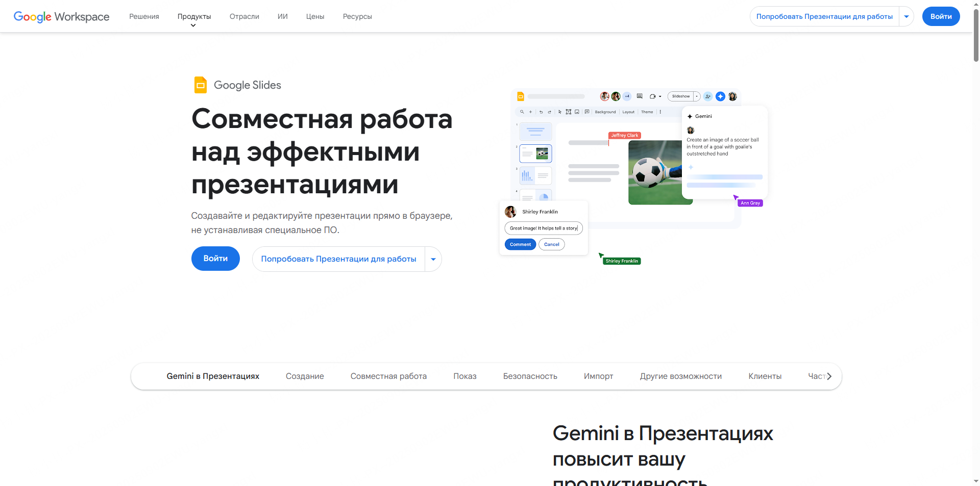Switch to the Совместная работа tab
The height and width of the screenshot is (486, 980).
pyautogui.click(x=388, y=376)
